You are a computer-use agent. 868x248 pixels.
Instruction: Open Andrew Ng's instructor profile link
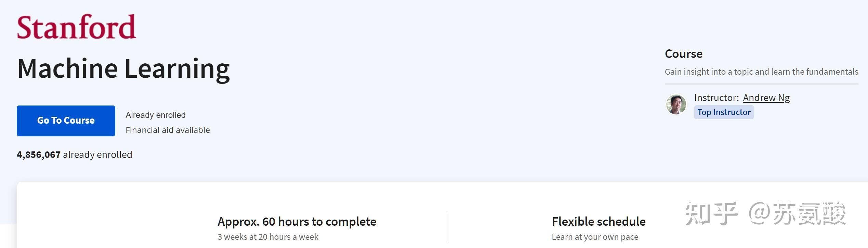pos(766,98)
